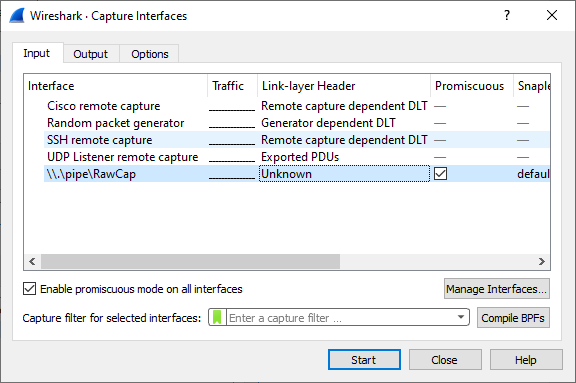
Task: Click the Wireshark shark fin title icon
Action: pyautogui.click(x=17, y=16)
